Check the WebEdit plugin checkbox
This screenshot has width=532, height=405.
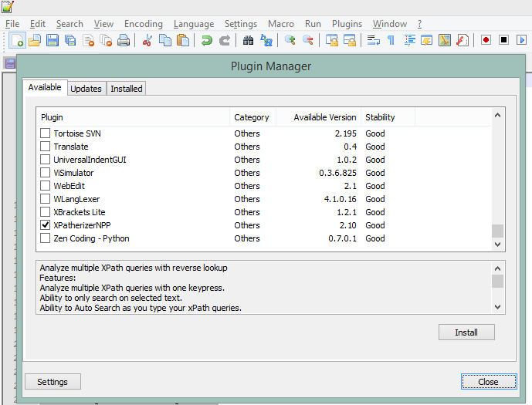[x=45, y=186]
